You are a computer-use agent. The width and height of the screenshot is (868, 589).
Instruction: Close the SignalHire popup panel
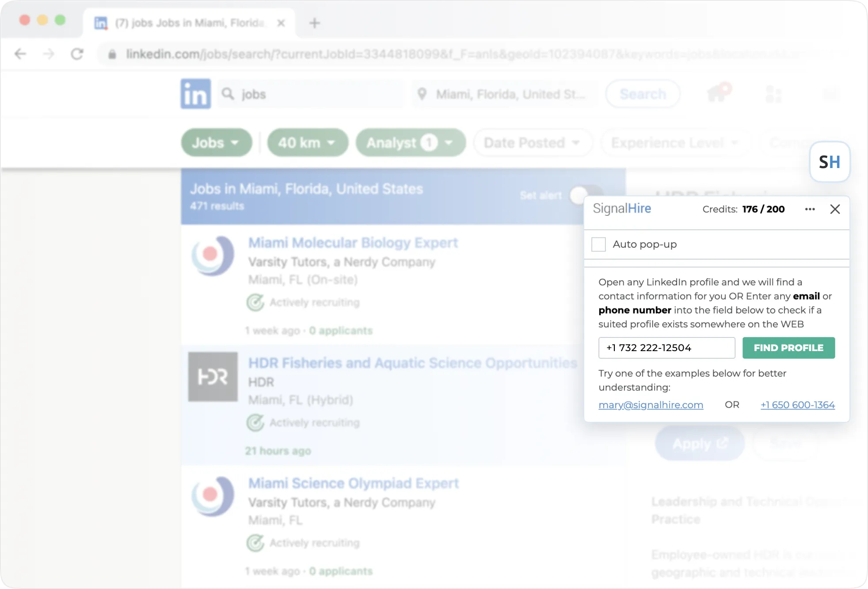pos(835,209)
